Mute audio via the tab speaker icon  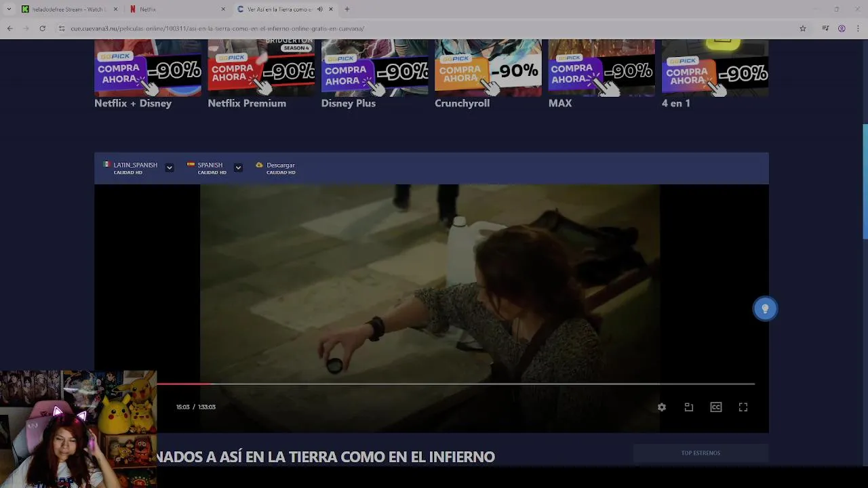click(320, 9)
